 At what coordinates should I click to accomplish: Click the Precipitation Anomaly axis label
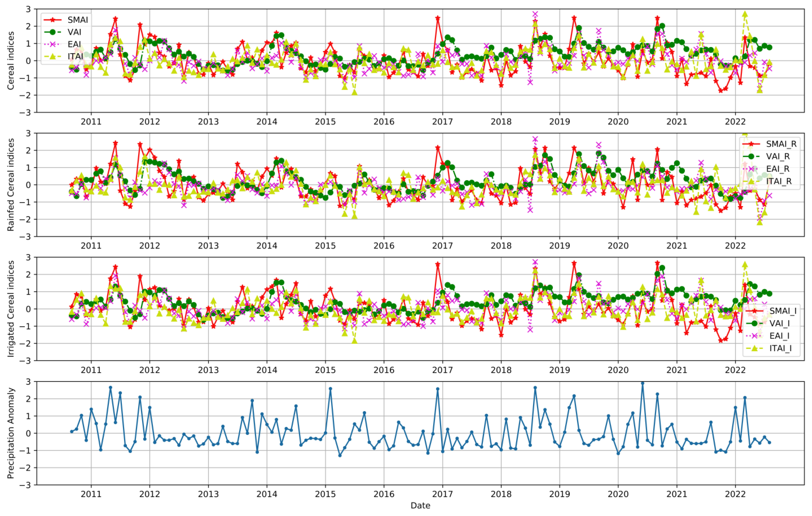(x=11, y=433)
